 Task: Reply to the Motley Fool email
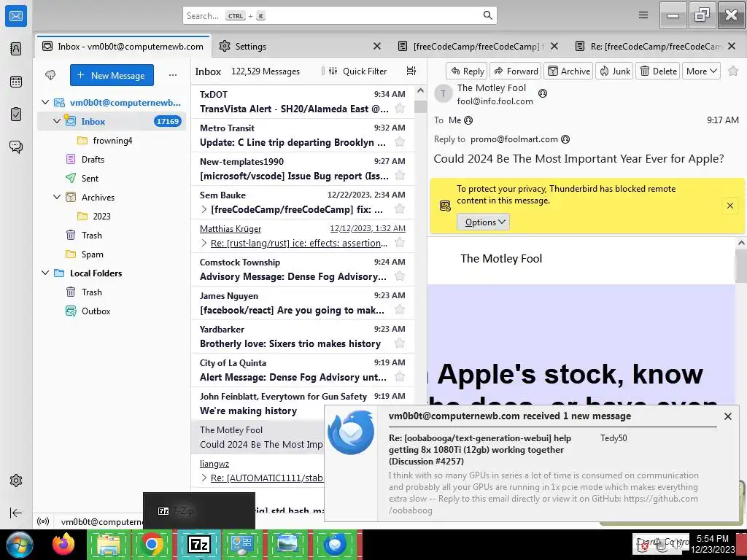coord(467,71)
